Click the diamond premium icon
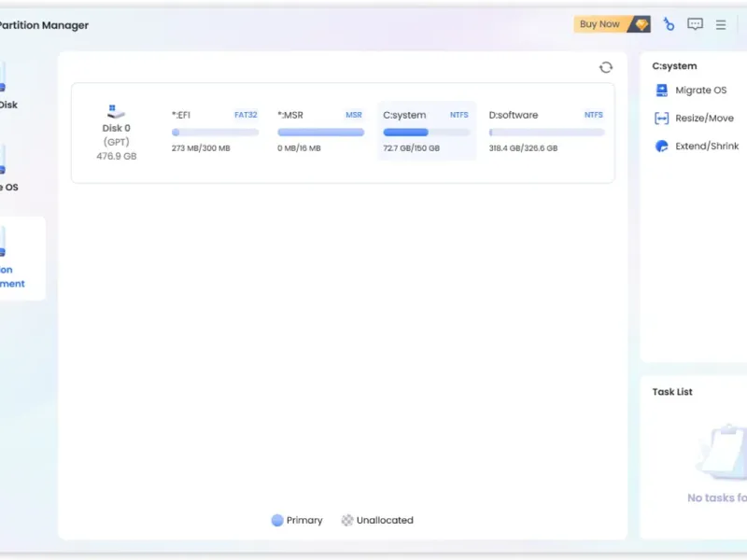Viewport: 747px width, 560px height. point(641,24)
